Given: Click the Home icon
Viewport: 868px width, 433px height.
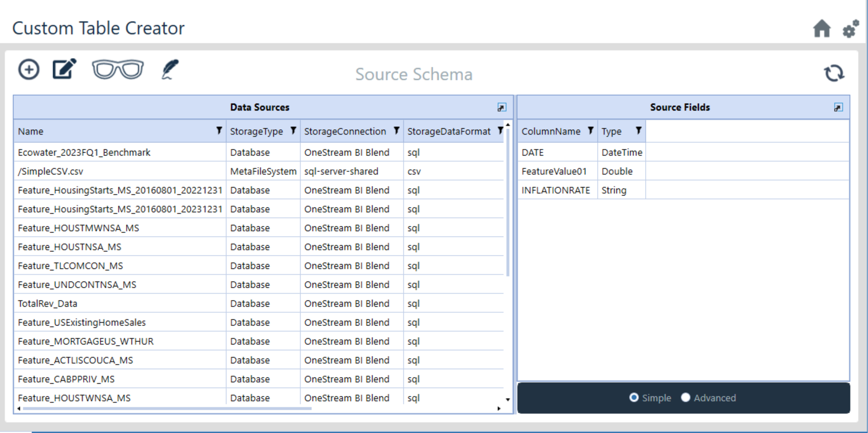Looking at the screenshot, I should 821,29.
